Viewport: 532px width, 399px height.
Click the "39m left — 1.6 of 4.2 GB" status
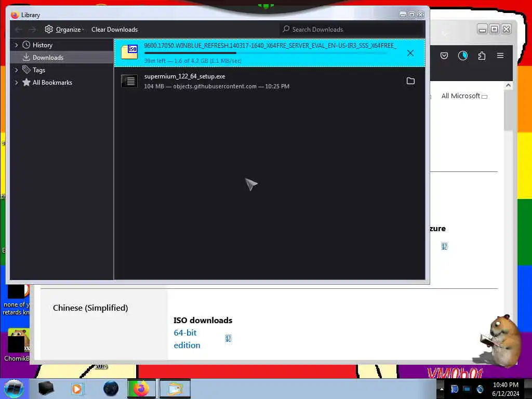193,61
